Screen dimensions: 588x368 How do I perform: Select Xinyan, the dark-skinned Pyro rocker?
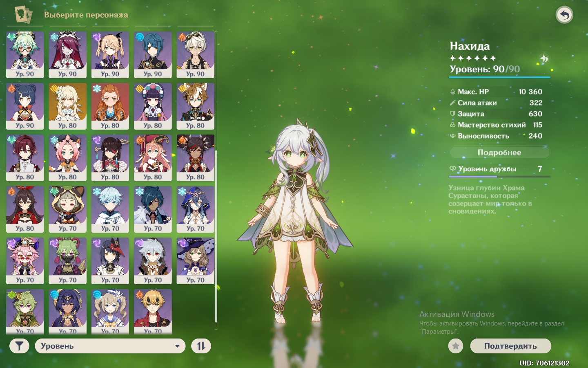(x=196, y=158)
